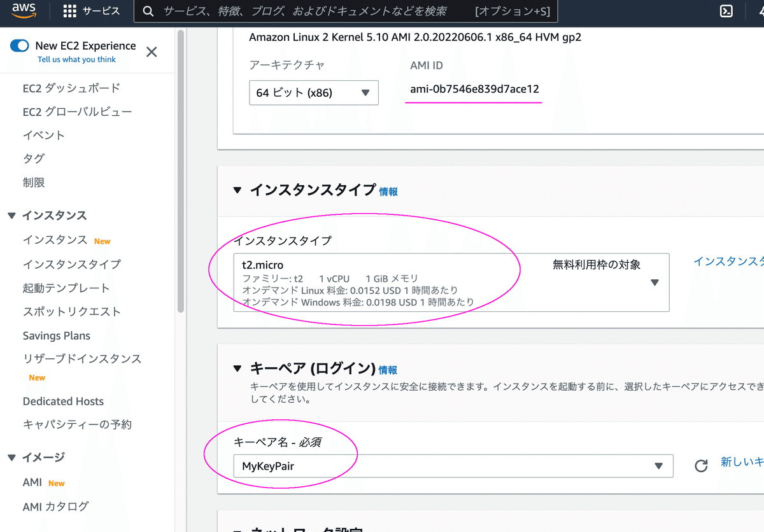Image resolution: width=764 pixels, height=532 pixels.
Task: Focus the AWS service search field
Action: click(x=345, y=11)
